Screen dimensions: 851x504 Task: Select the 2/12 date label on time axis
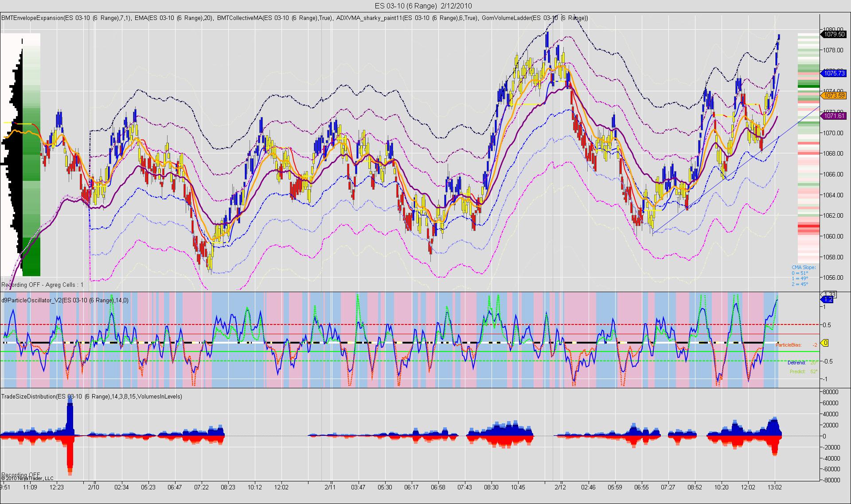click(x=561, y=487)
